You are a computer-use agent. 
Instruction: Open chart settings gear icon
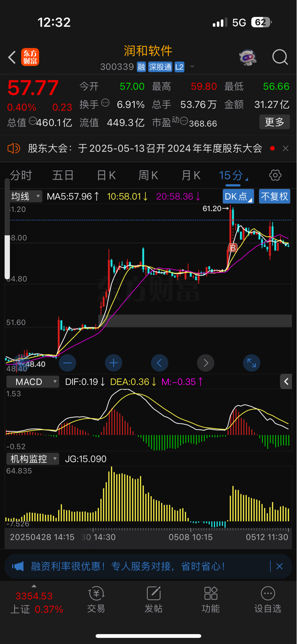pyautogui.click(x=275, y=175)
